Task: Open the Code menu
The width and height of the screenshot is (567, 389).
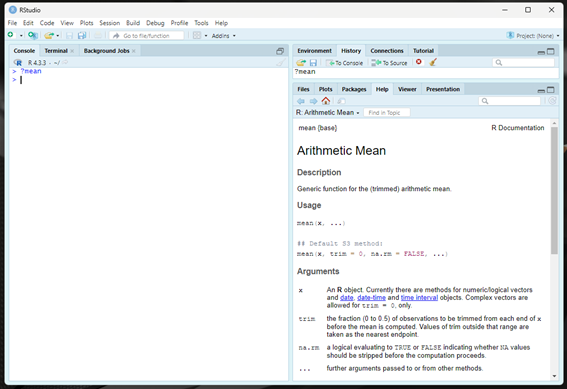Action: click(47, 23)
